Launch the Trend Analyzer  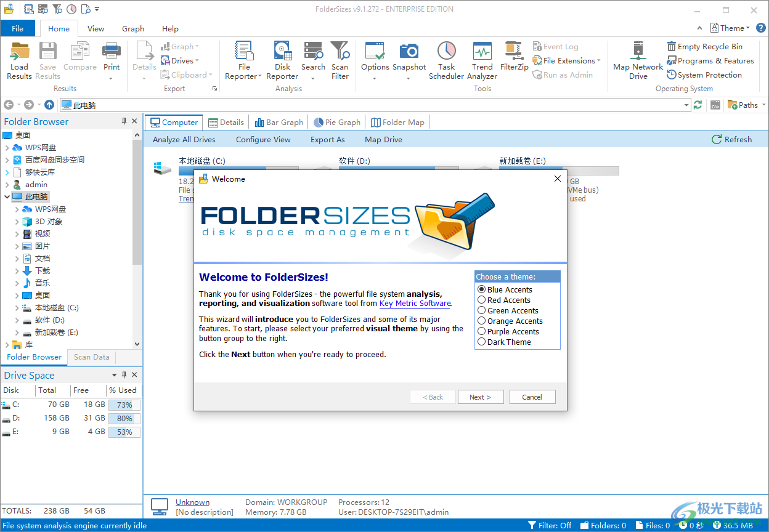tap(482, 60)
